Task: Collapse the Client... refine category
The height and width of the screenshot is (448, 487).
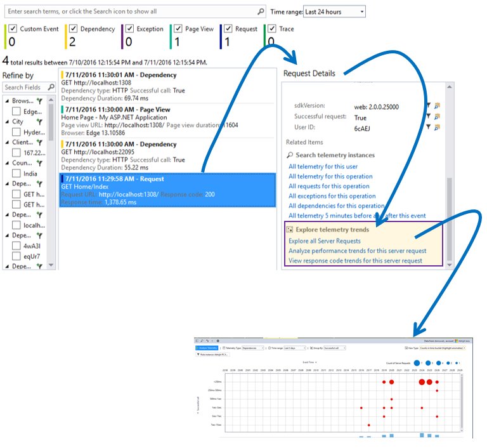Action: click(x=7, y=142)
